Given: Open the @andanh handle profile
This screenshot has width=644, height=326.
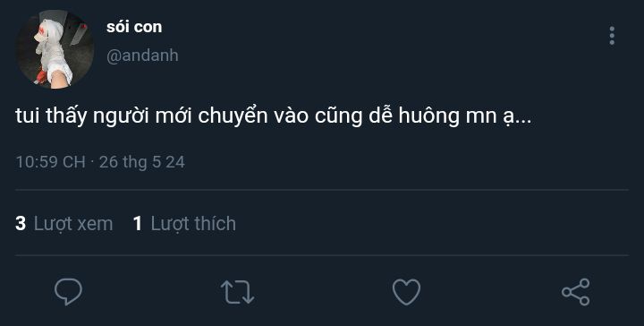Looking at the screenshot, I should [142, 56].
